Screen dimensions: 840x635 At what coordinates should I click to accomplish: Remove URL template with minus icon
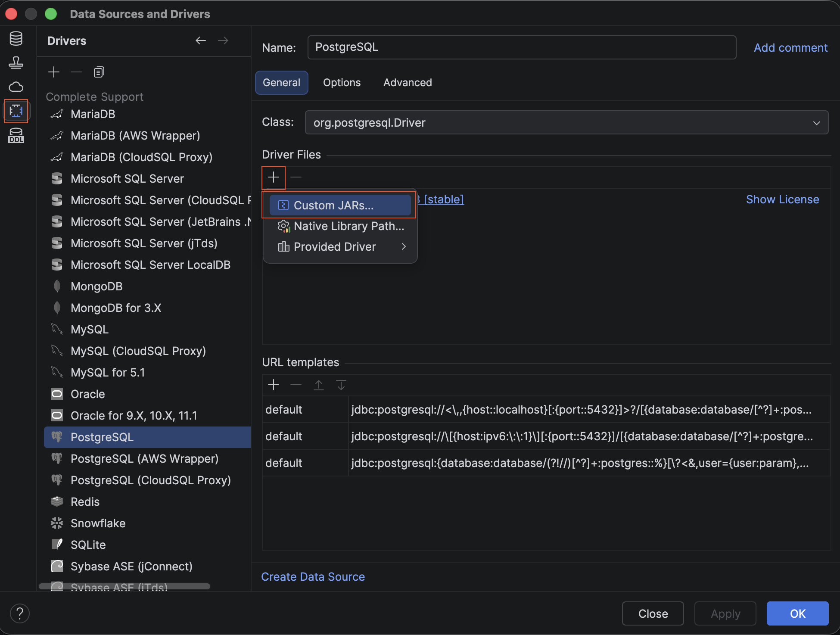296,385
